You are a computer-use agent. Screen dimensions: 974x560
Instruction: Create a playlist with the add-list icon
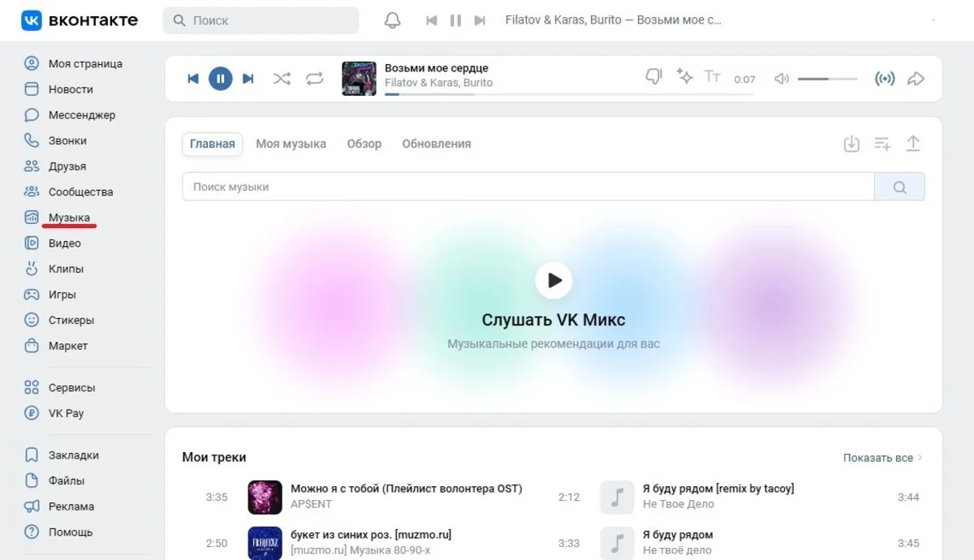point(882,144)
